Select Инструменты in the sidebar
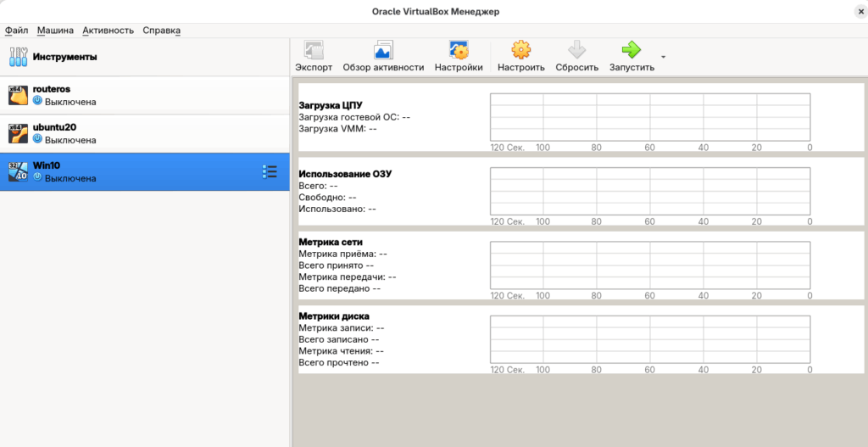 (x=144, y=57)
